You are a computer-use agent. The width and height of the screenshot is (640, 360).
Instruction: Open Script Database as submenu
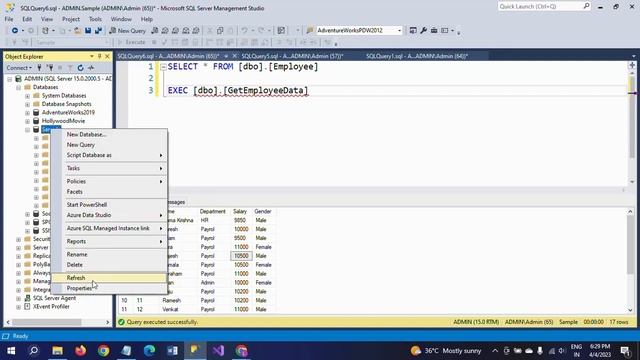click(109, 156)
